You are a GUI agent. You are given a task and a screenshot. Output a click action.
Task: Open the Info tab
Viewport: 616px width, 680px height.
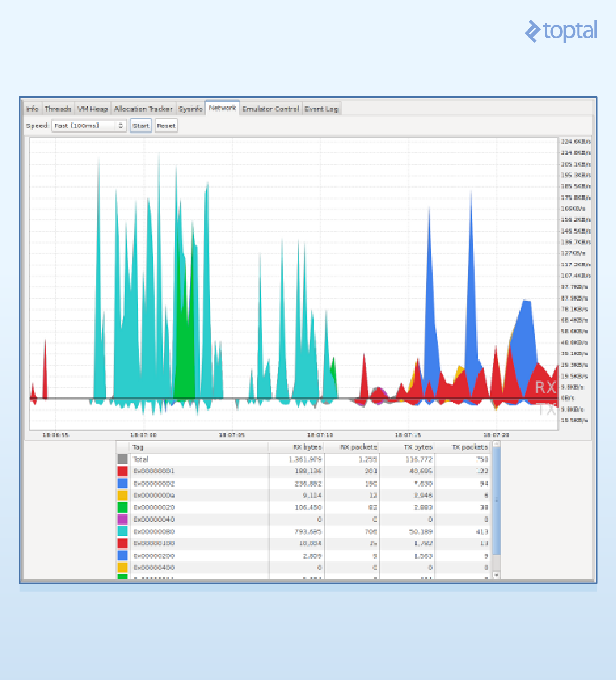(x=33, y=109)
